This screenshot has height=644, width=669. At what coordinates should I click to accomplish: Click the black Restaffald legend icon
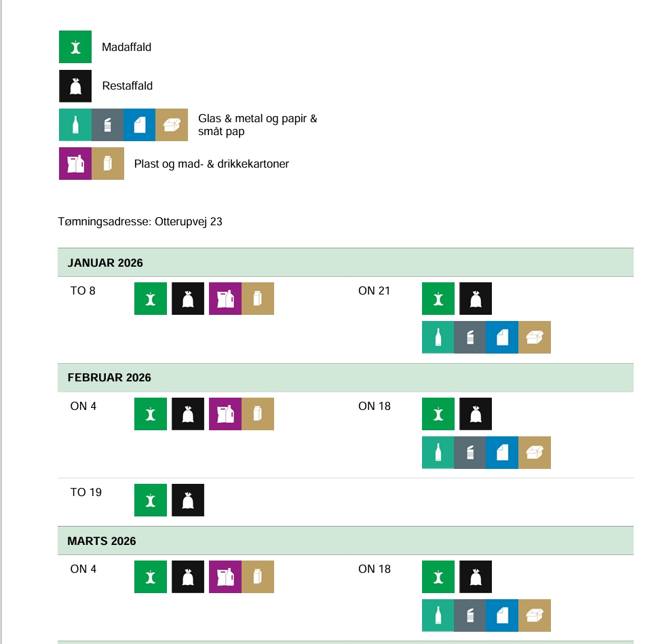[x=75, y=86]
